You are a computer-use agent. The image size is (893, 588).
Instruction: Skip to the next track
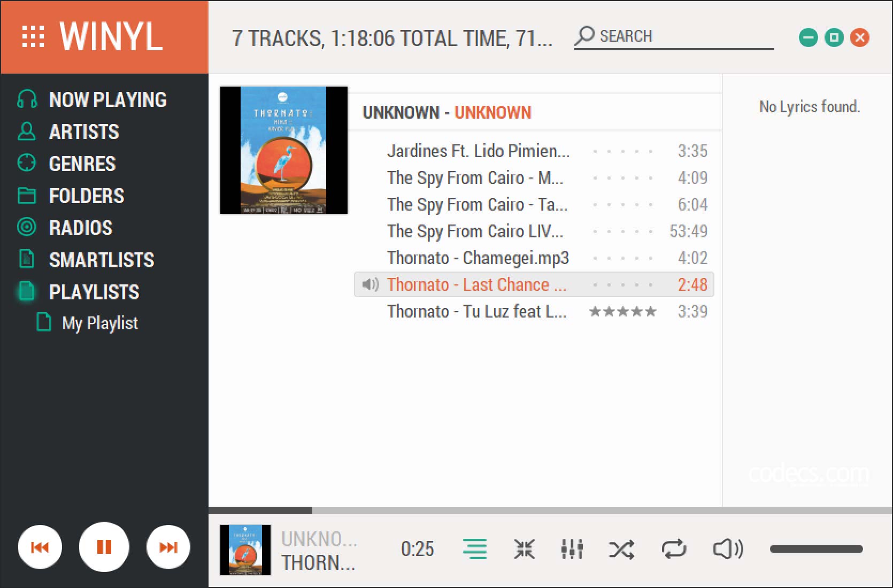pos(168,547)
